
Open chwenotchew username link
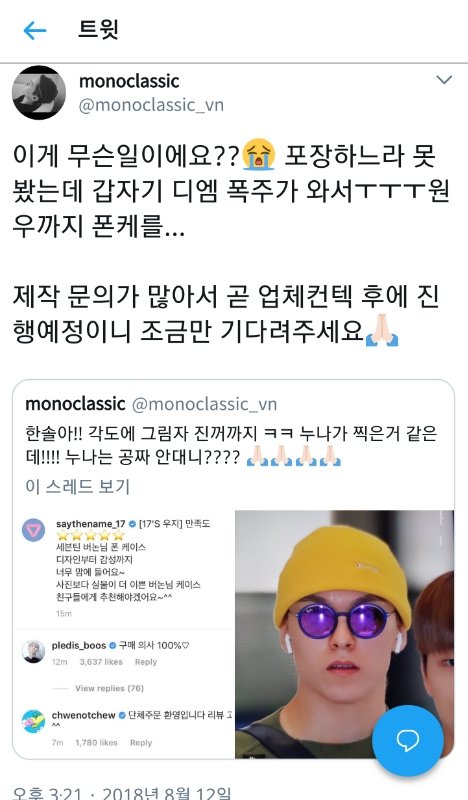(x=84, y=715)
